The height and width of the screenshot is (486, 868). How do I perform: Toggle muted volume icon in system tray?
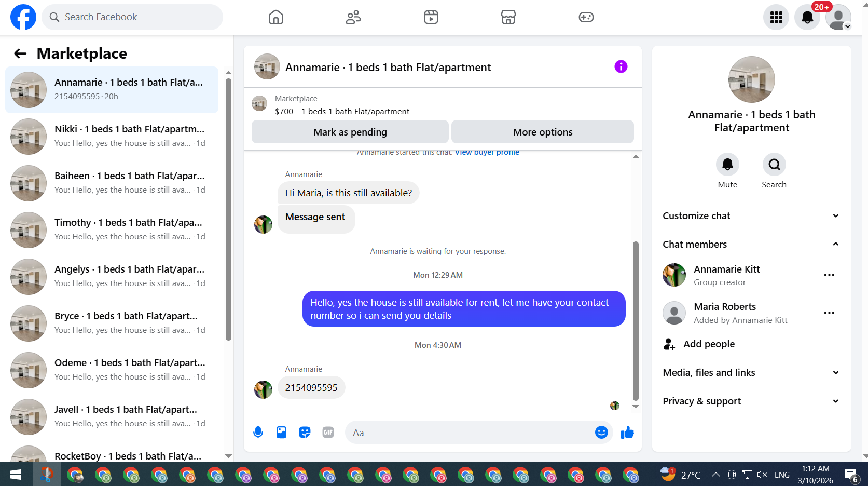tap(762, 475)
